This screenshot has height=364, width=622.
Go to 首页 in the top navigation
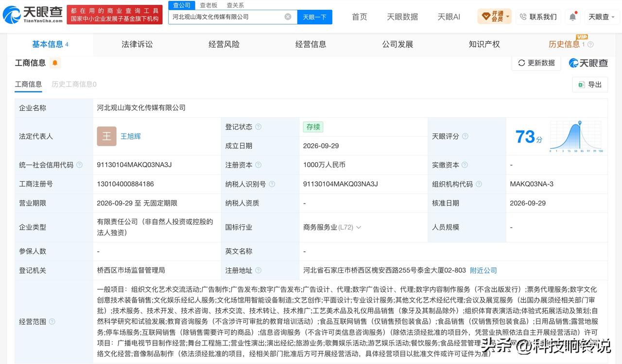[x=360, y=17]
